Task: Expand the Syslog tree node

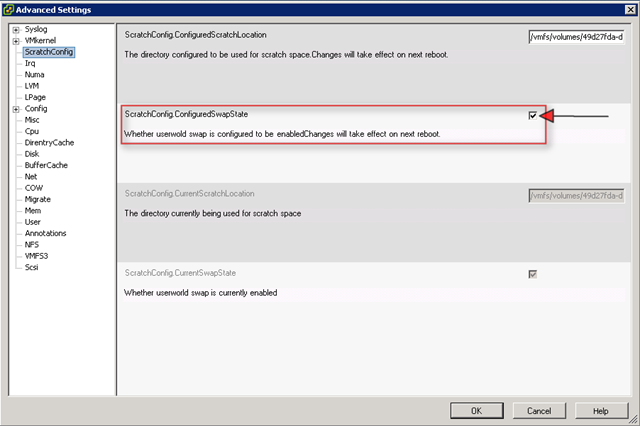Action: pos(16,29)
